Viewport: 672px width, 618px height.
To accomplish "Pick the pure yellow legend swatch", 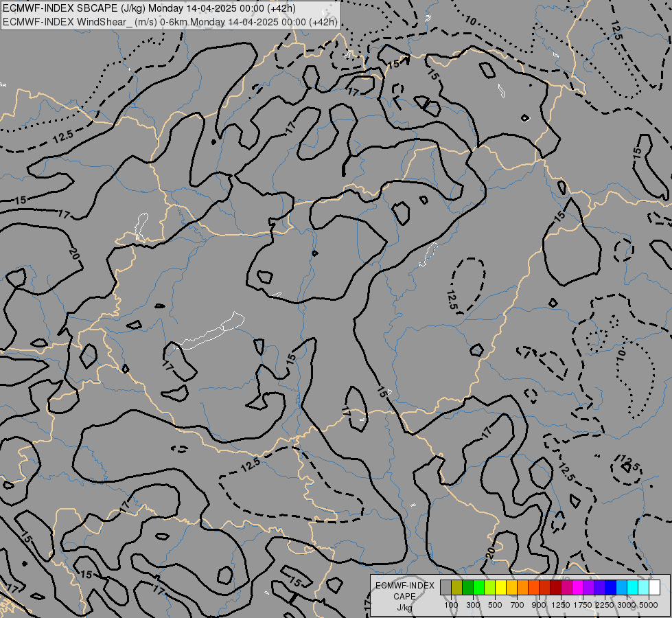I will point(500,588).
